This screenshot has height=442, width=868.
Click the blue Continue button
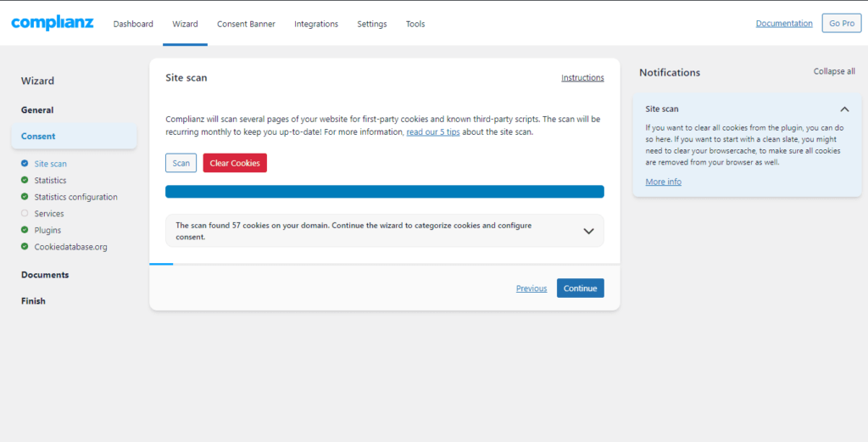point(580,288)
